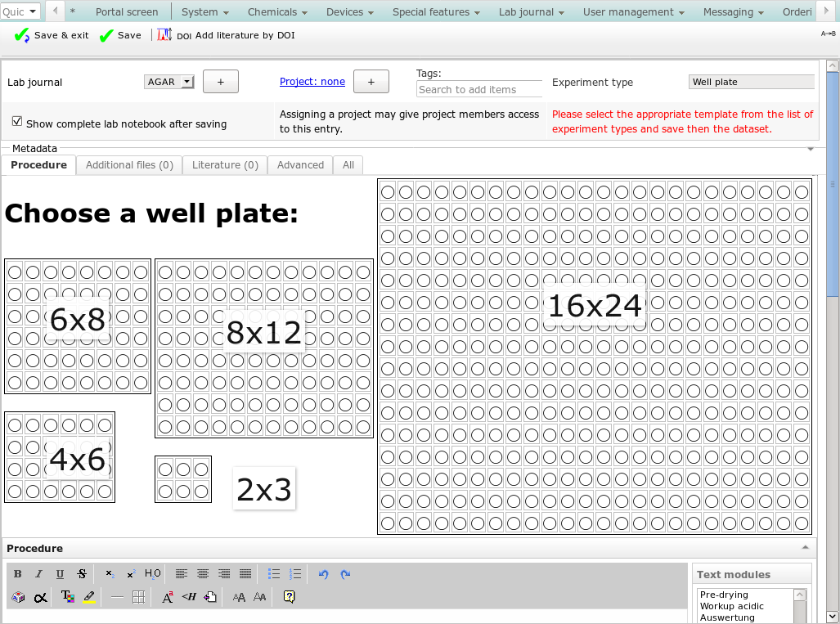840x624 pixels.
Task: Open the 'Project: none' link
Action: [312, 82]
